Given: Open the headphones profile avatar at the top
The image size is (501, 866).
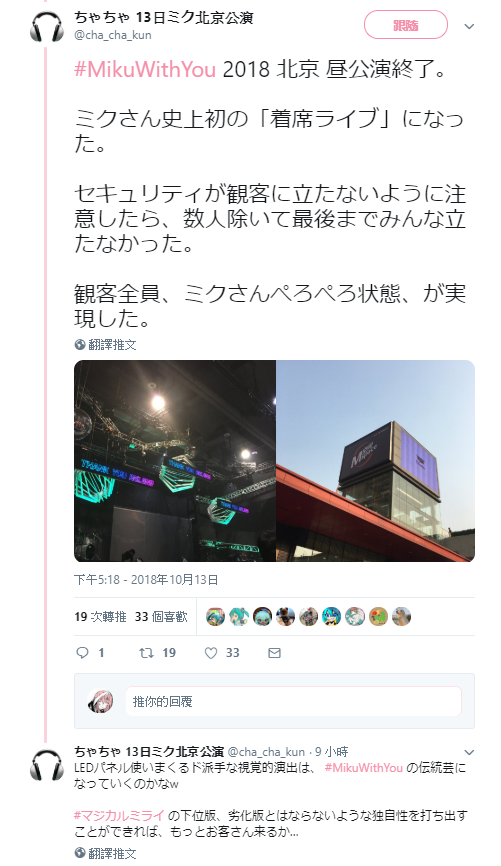Looking at the screenshot, I should tap(47, 26).
